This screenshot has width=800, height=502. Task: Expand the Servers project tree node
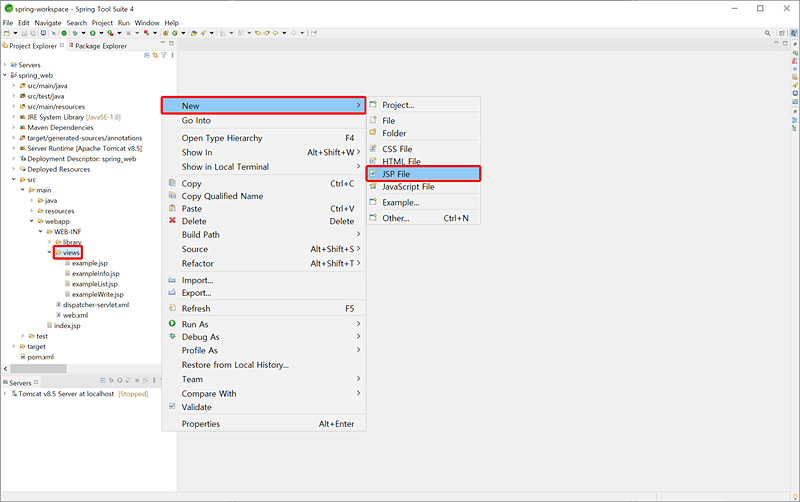pos(5,65)
